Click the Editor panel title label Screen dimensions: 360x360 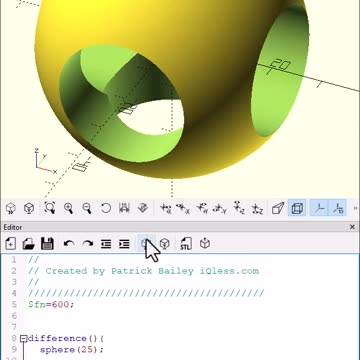point(13,227)
